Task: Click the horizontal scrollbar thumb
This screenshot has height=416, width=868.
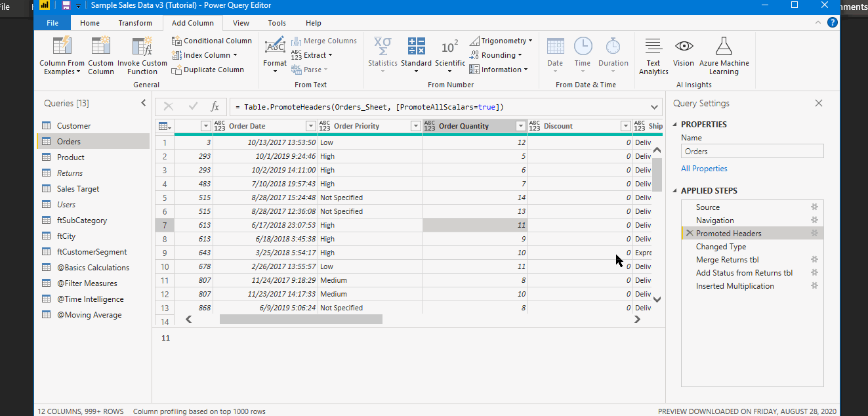Action: coord(300,319)
